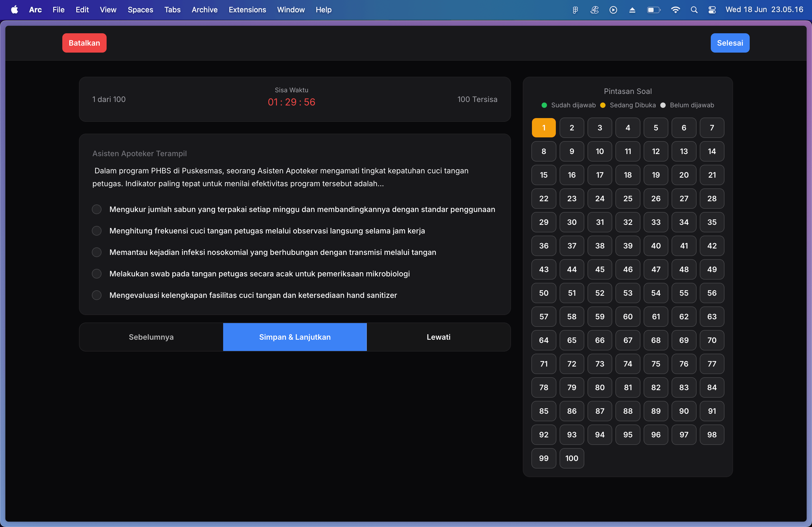The width and height of the screenshot is (812, 527).
Task: Click the Wi-Fi status icon
Action: pyautogui.click(x=675, y=10)
